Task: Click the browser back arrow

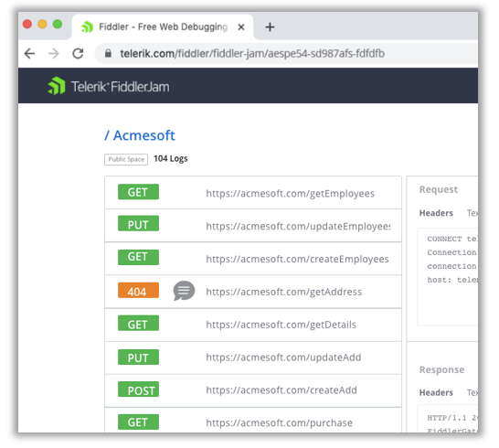Action: [x=29, y=54]
